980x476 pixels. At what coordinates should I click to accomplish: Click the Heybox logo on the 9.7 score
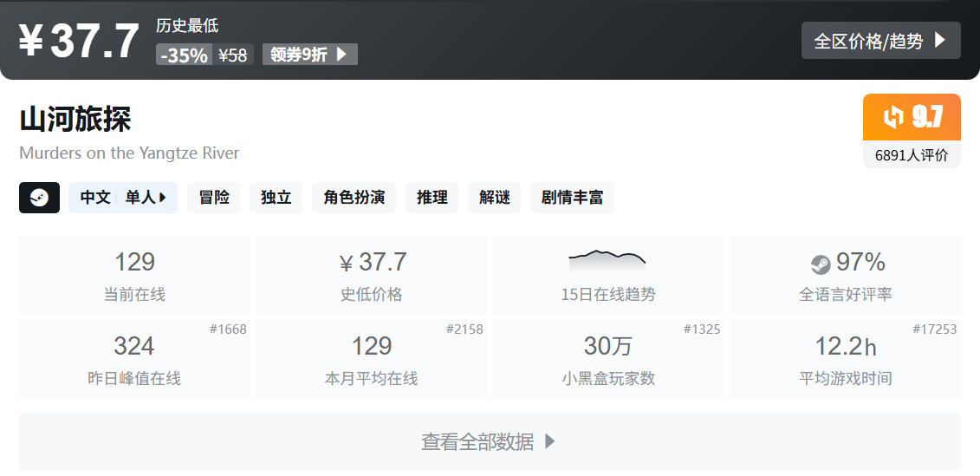tap(893, 117)
